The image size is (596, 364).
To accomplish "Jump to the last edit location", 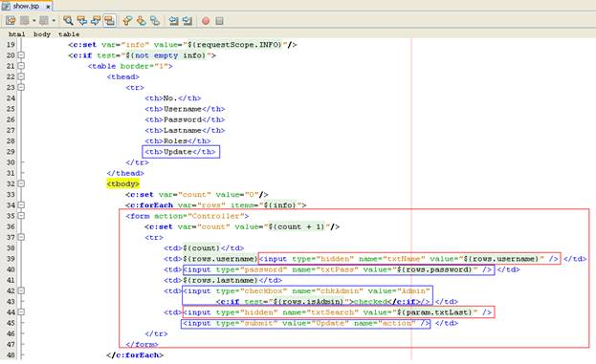I will point(11,21).
